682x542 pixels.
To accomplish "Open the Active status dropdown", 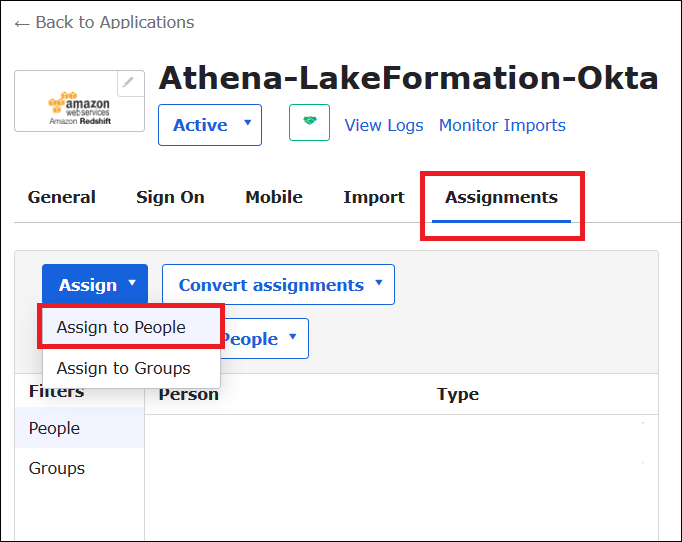I will pos(210,125).
